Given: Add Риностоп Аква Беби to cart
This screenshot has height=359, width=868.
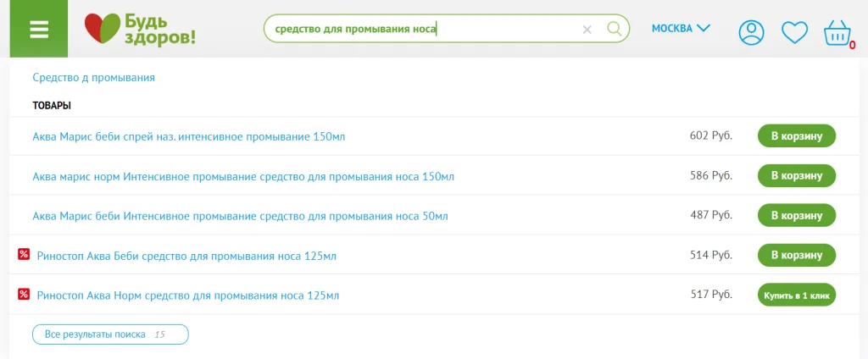Looking at the screenshot, I should (x=796, y=255).
